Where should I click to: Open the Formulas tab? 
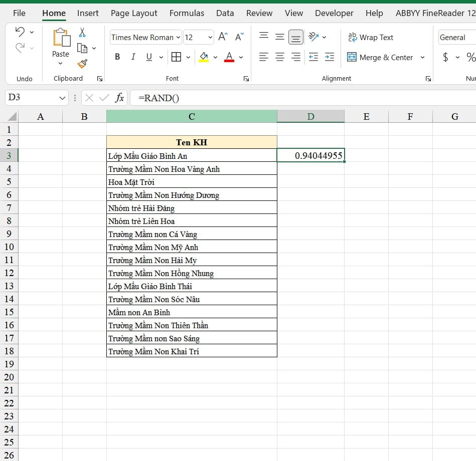point(187,13)
